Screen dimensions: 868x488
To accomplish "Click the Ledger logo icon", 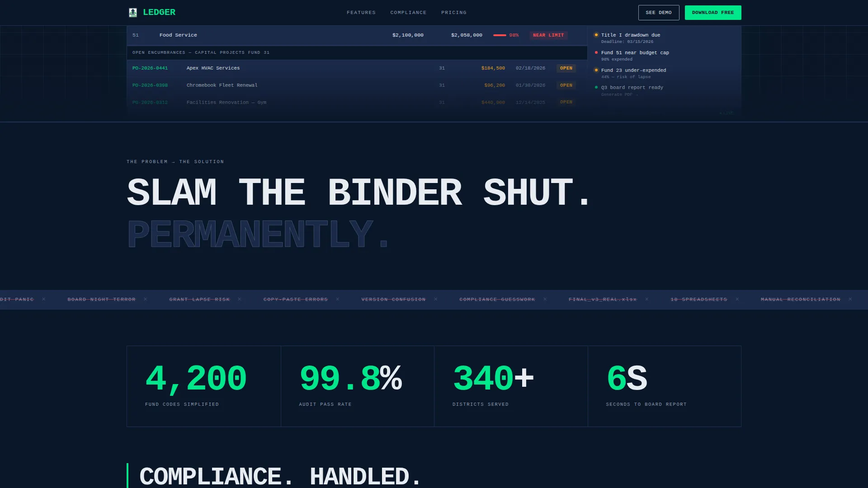I will pyautogui.click(x=133, y=13).
